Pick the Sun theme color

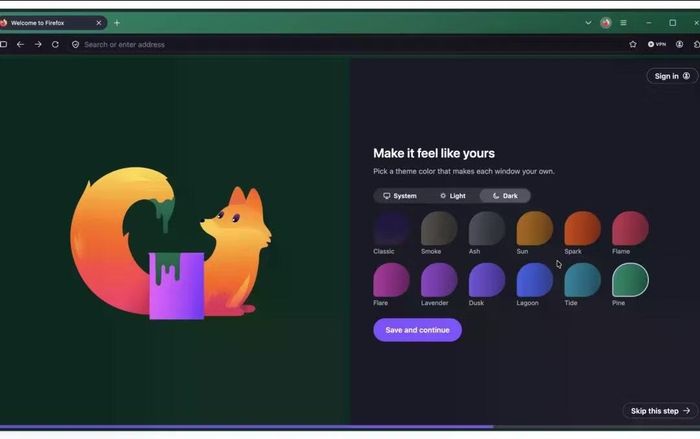pos(535,228)
